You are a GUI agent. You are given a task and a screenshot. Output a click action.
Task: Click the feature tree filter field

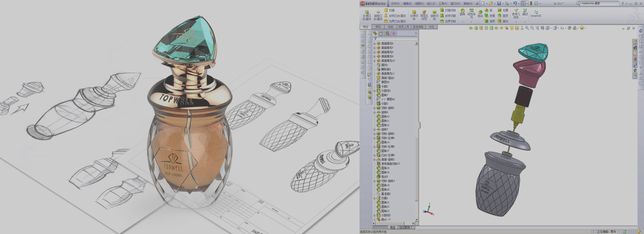(395, 39)
